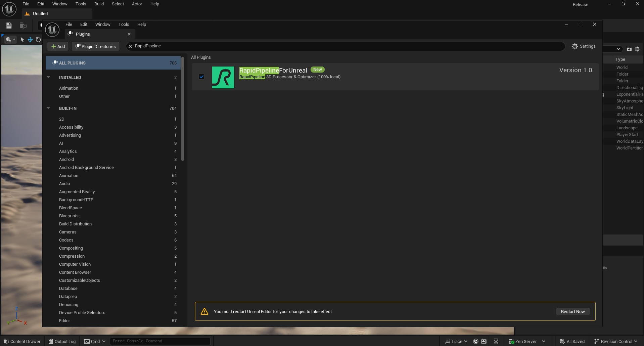
Task: Open Plugin Directories
Action: coord(95,46)
